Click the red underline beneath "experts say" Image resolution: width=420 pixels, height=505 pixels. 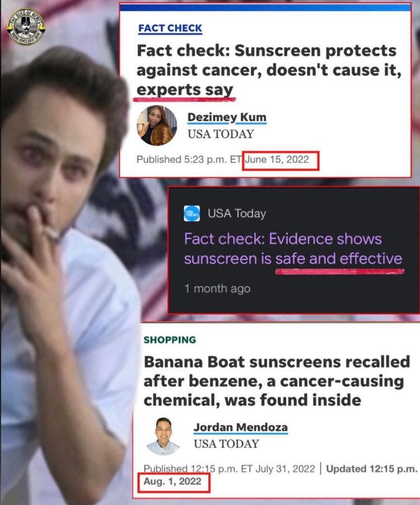pos(185,98)
